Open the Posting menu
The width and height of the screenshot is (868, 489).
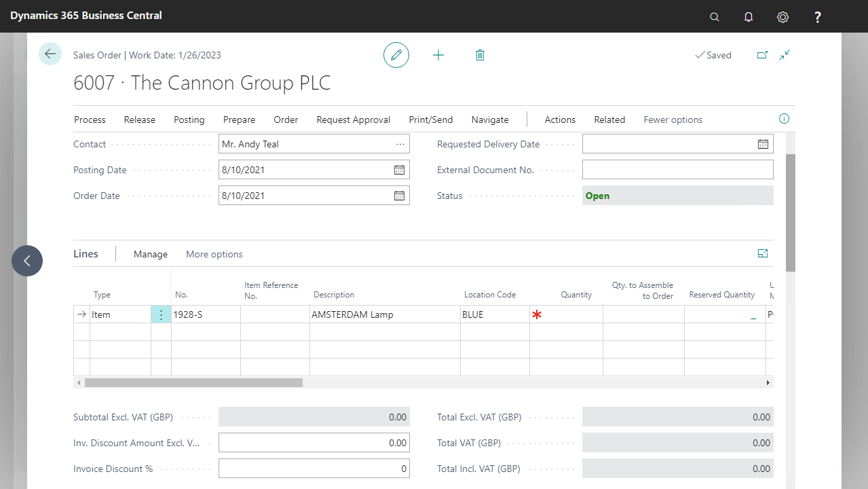pos(189,120)
